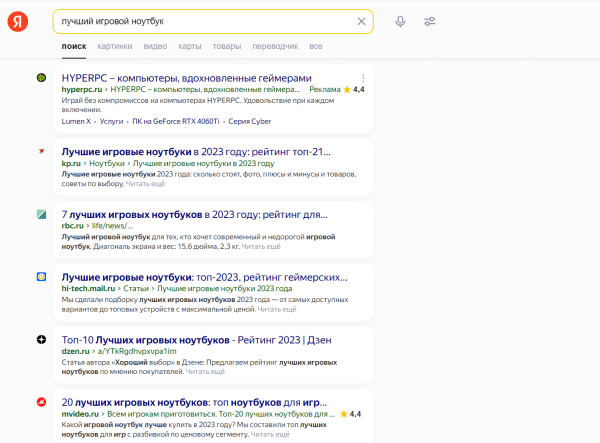Switch to the 'картинки' tab
The image size is (600, 443).
(x=114, y=46)
